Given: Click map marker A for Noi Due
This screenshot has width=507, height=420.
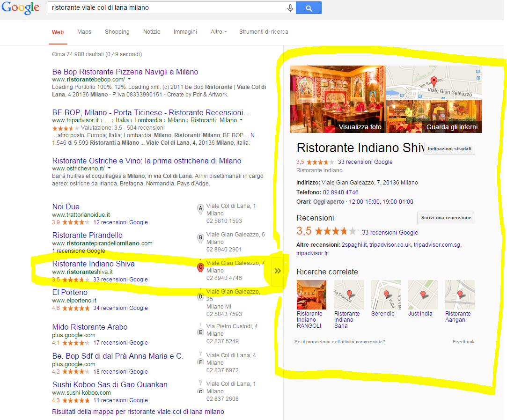Looking at the screenshot, I should coord(200,209).
